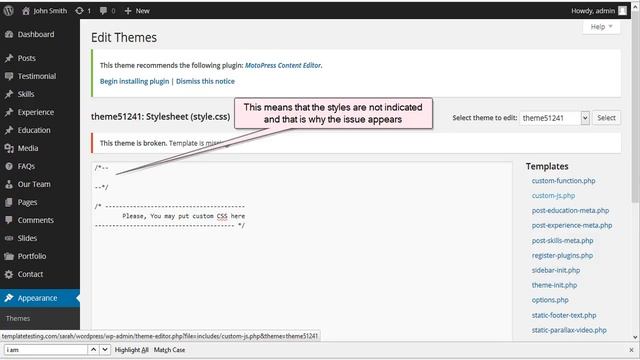
Task: Click the Our Team person icon
Action: (x=9, y=184)
